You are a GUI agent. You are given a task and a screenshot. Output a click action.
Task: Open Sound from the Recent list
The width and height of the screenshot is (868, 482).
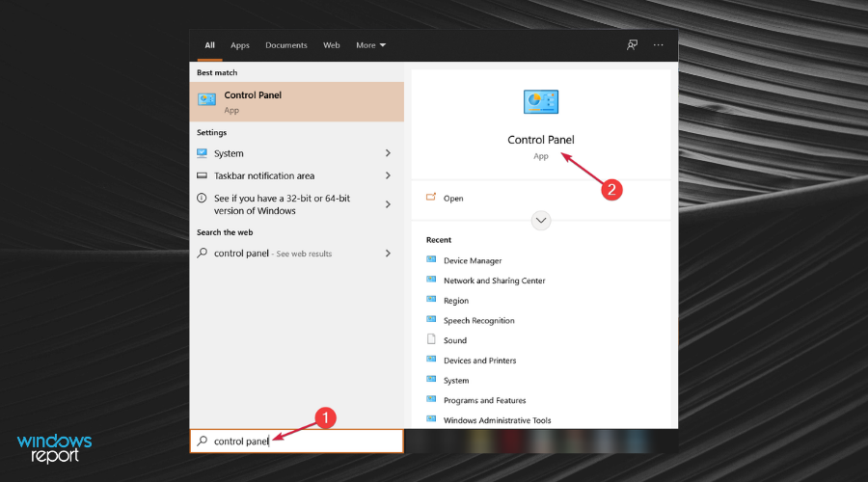[455, 340]
